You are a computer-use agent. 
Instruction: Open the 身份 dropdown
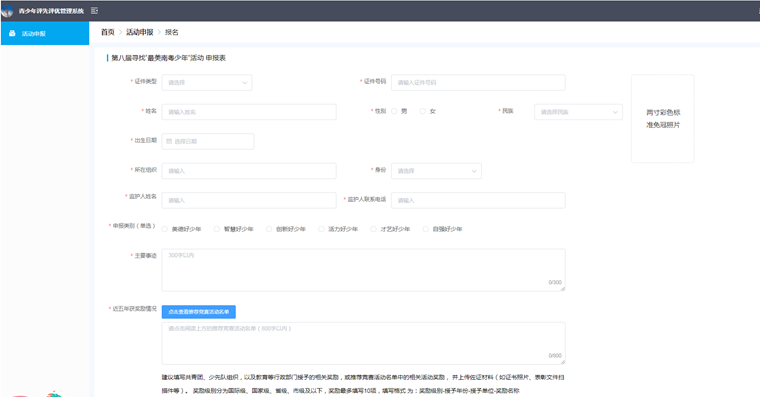[436, 171]
